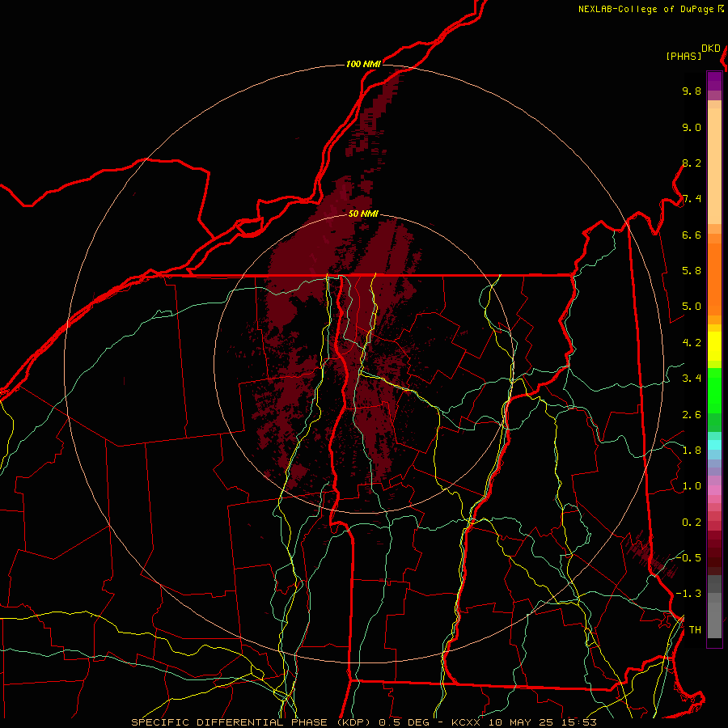Pick the peach band in the color scale
728x728 pixels.
(714, 166)
